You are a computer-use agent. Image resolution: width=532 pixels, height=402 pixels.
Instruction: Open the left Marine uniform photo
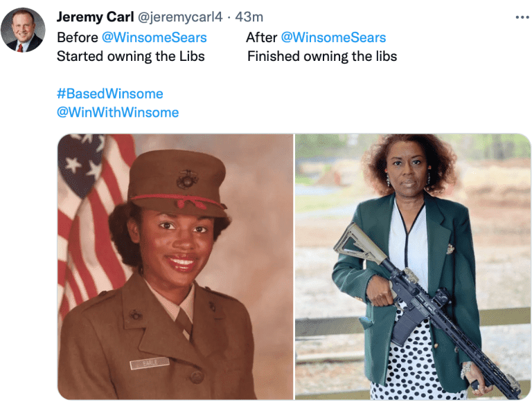tap(175, 267)
